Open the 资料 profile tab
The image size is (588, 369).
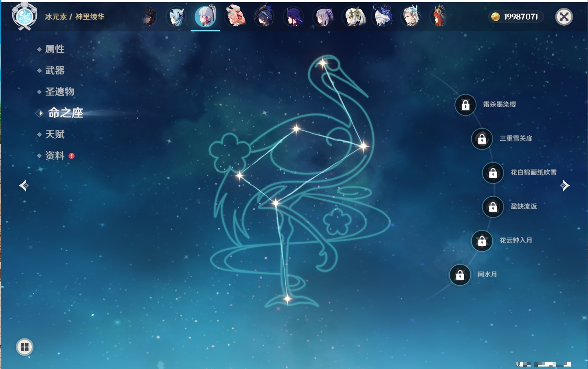click(x=55, y=155)
